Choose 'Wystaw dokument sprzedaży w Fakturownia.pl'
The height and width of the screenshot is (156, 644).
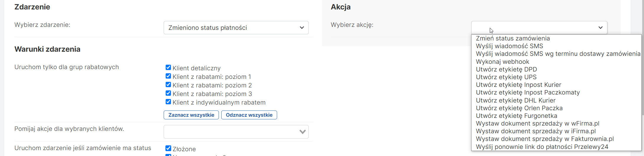(x=545, y=139)
